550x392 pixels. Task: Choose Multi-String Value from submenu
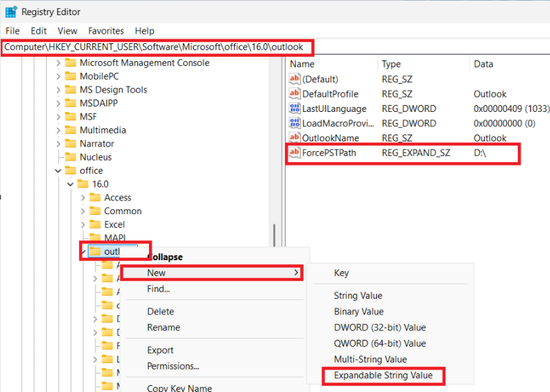pyautogui.click(x=370, y=360)
